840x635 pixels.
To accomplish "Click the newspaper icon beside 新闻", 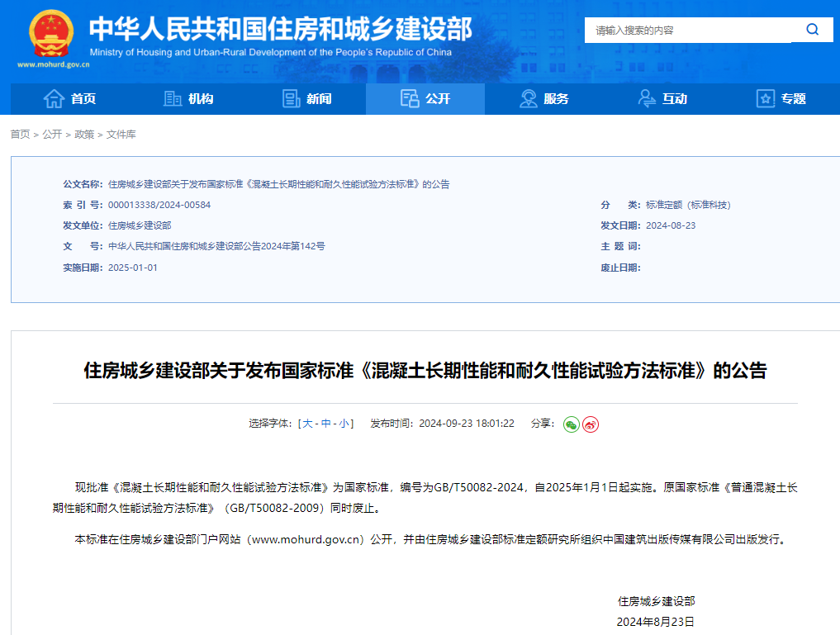I will point(291,99).
